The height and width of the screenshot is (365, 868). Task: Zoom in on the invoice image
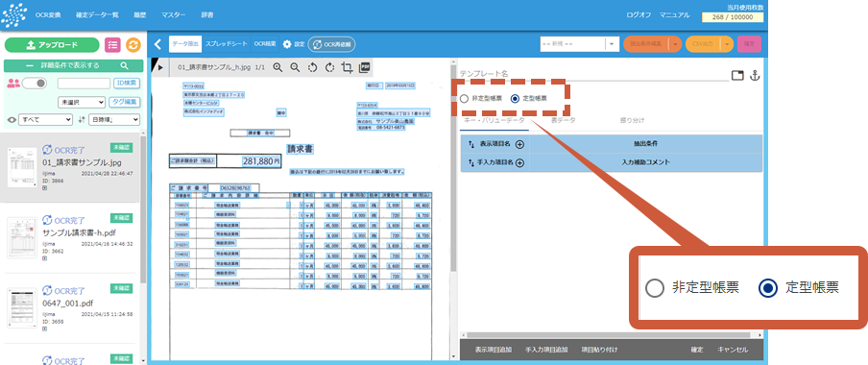coord(277,67)
